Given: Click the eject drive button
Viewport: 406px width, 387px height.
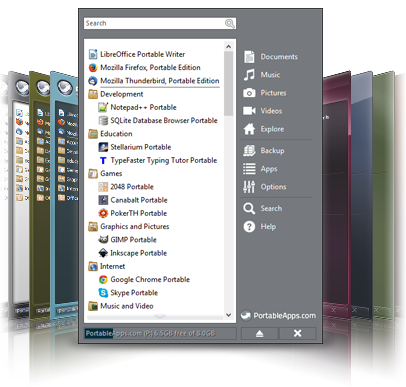Looking at the screenshot, I should click(x=259, y=333).
